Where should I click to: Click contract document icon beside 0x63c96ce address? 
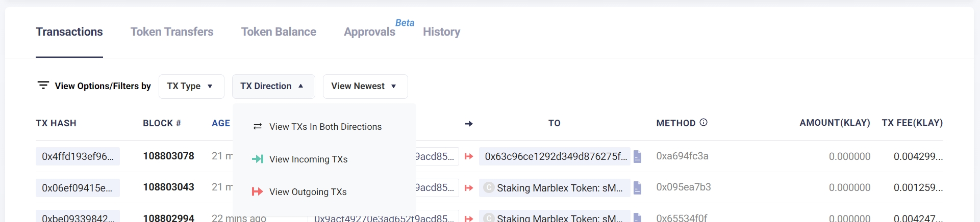[x=637, y=157]
